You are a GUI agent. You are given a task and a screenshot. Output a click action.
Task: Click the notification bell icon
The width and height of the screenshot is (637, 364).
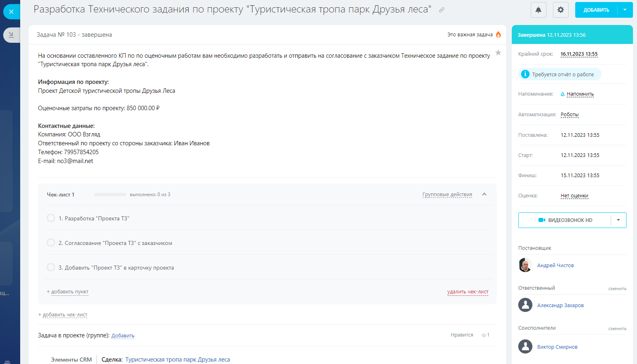[x=538, y=10]
